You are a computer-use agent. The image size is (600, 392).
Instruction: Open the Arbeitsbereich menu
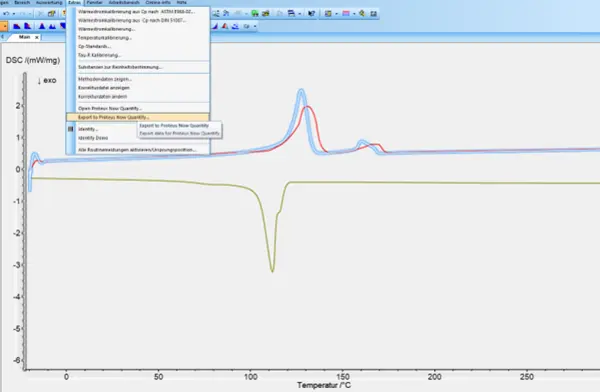click(124, 2)
